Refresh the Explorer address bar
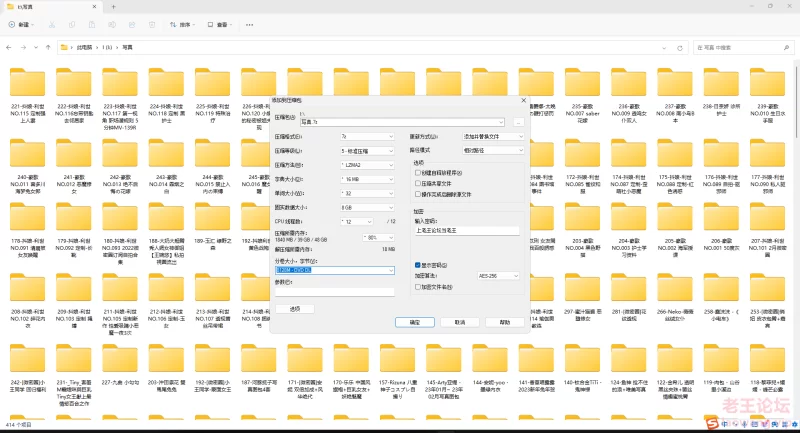Image resolution: width=800 pixels, height=433 pixels. [680, 48]
